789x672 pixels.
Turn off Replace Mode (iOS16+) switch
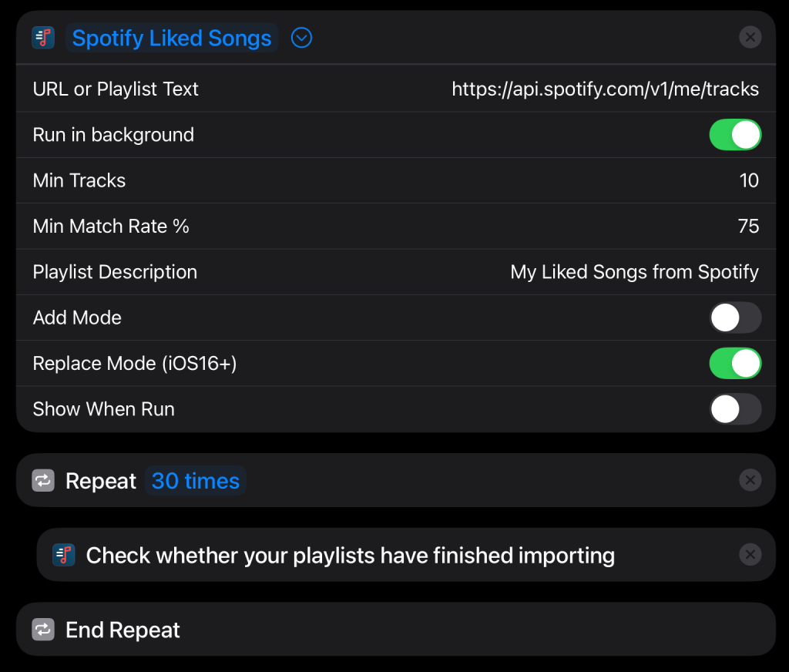click(x=734, y=364)
